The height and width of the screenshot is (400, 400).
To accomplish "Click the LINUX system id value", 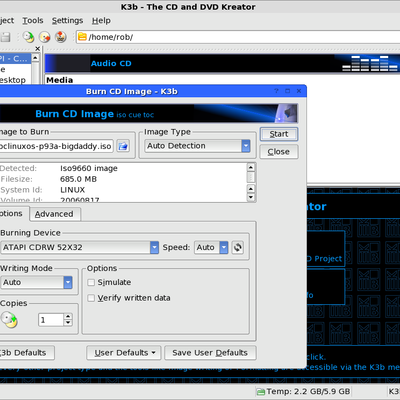I will tap(72, 190).
